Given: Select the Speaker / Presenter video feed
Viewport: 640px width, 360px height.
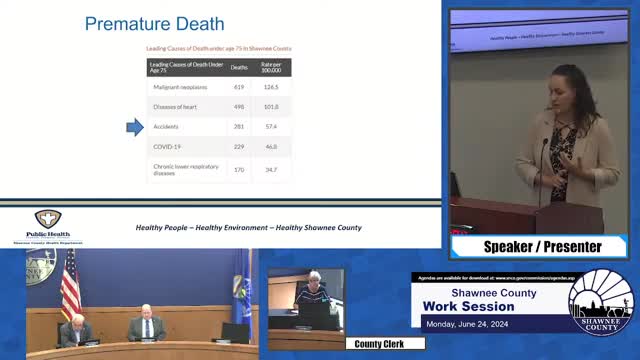Looking at the screenshot, I should [539, 122].
